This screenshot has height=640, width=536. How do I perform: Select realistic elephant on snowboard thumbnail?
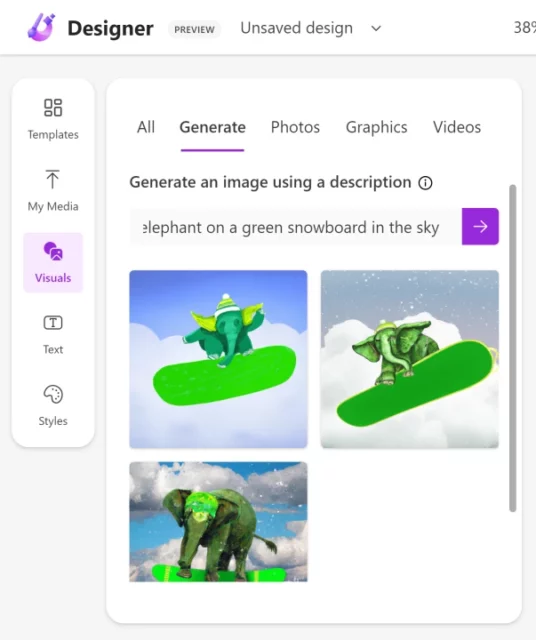coord(218,522)
